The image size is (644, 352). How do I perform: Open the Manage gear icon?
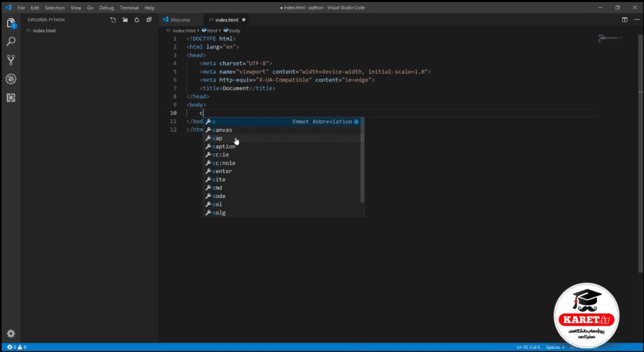coord(11,334)
